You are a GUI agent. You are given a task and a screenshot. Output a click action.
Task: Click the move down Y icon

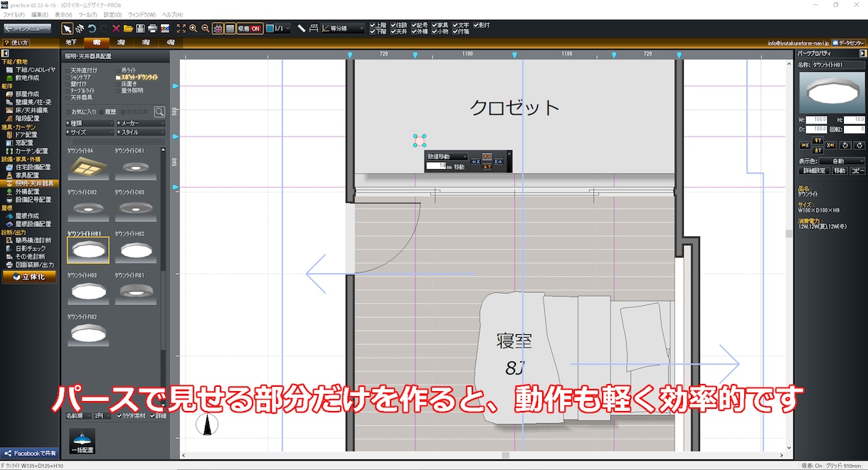tap(817, 151)
